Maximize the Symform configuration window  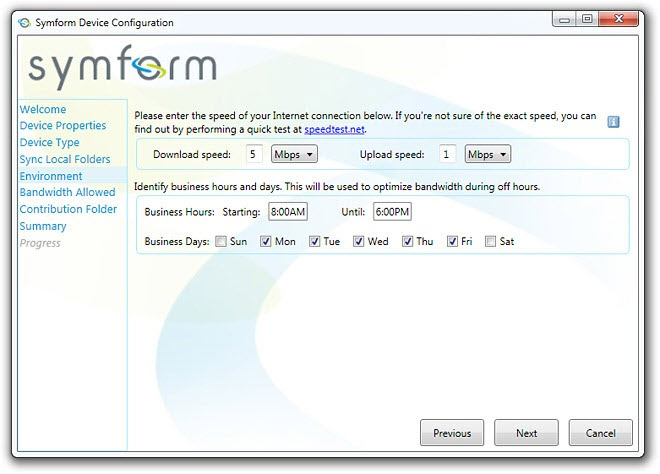pyautogui.click(x=587, y=19)
